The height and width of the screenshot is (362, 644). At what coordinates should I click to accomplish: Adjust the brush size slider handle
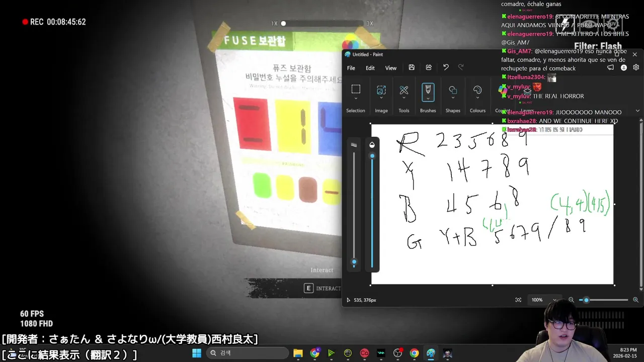pos(354,262)
